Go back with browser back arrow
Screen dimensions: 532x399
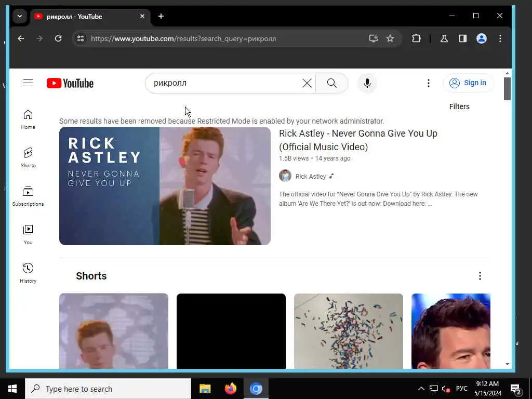coord(21,38)
